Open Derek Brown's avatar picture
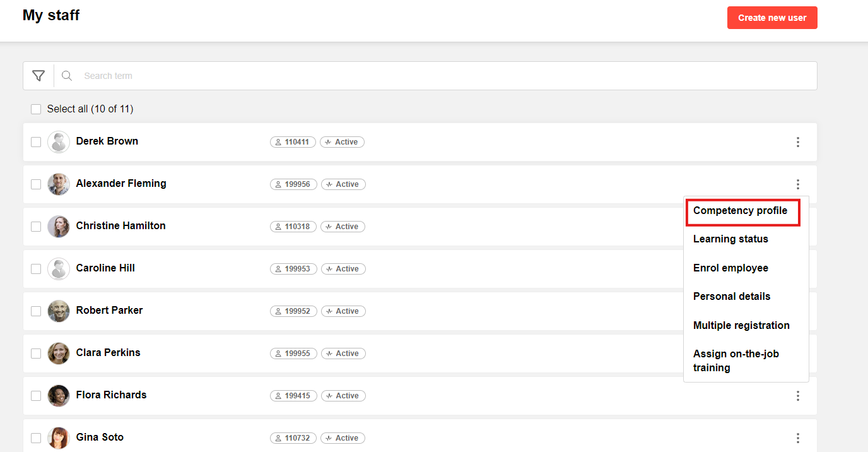Viewport: 868px width, 452px height. point(59,142)
